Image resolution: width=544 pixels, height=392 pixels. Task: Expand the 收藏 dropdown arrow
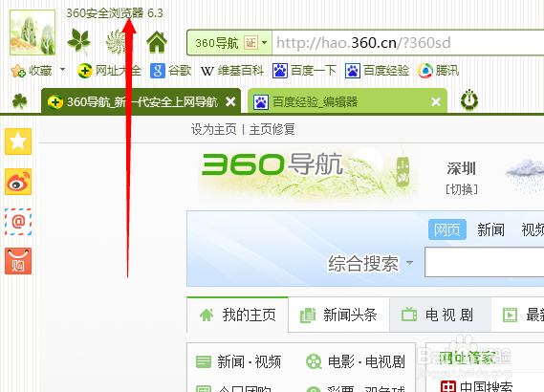(x=62, y=69)
